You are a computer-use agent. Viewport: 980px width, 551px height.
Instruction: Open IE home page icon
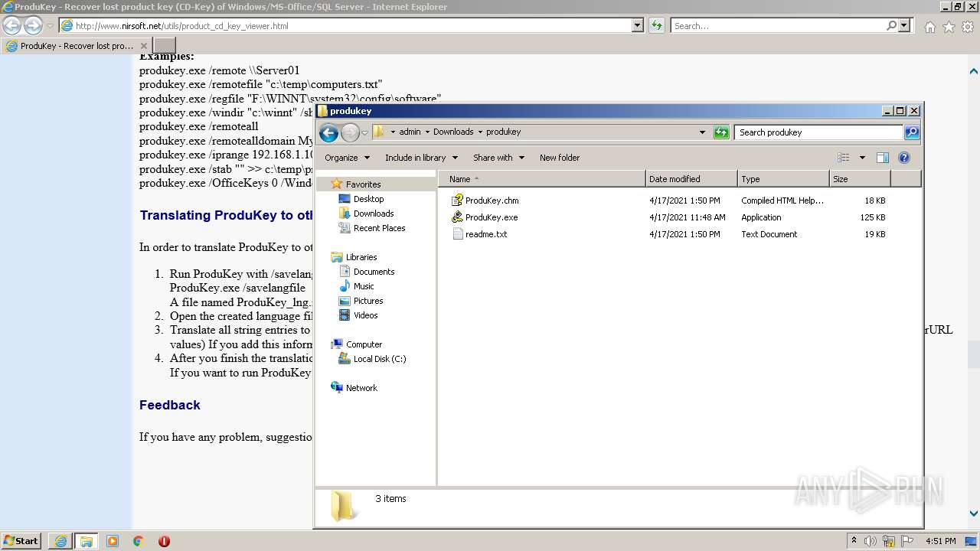(929, 27)
